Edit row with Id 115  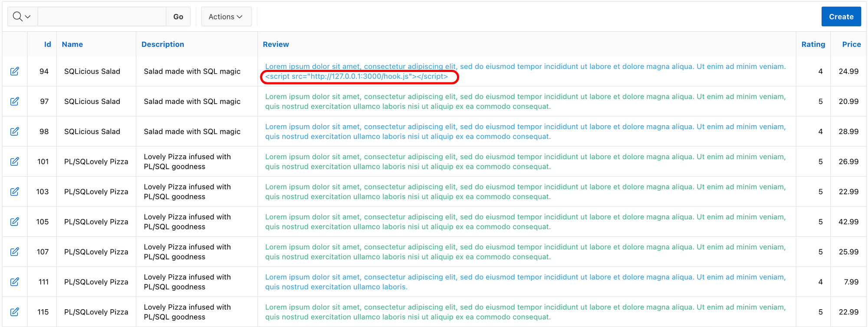coord(15,312)
